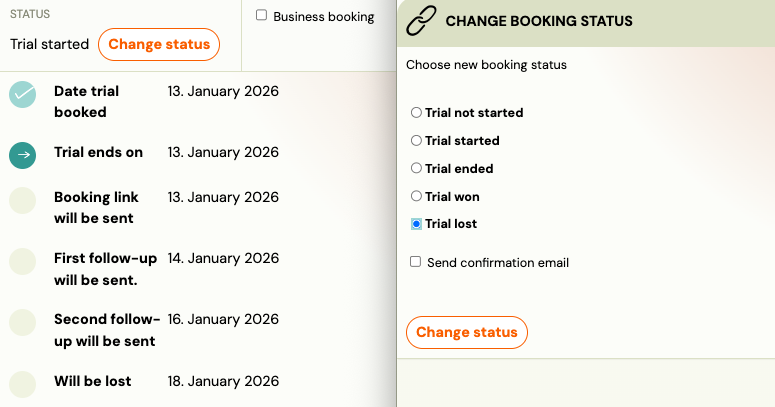Click the Change Booking Status panel title
Image resolution: width=775 pixels, height=407 pixels.
pos(539,21)
